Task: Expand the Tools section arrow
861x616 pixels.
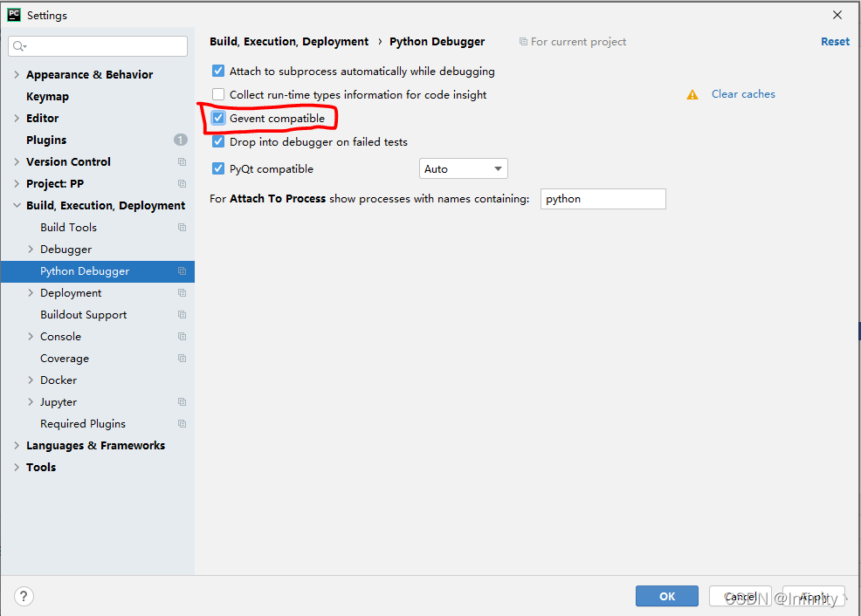Action: pyautogui.click(x=17, y=468)
